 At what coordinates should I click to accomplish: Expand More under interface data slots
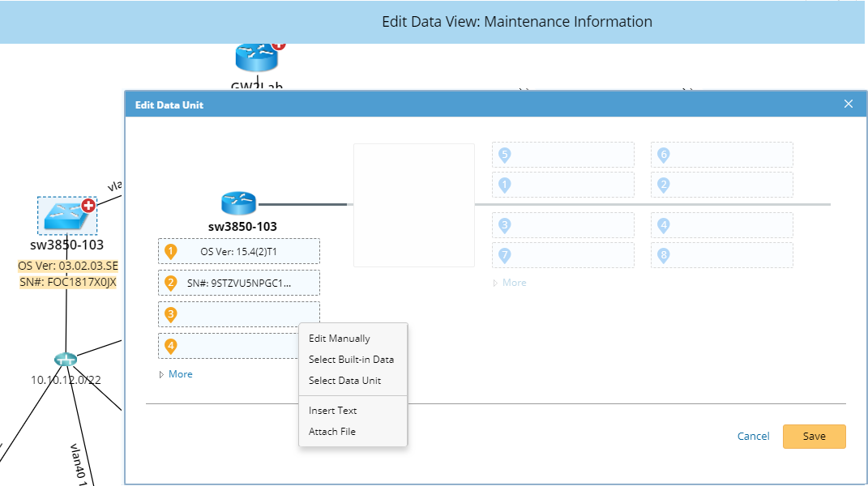coord(510,283)
